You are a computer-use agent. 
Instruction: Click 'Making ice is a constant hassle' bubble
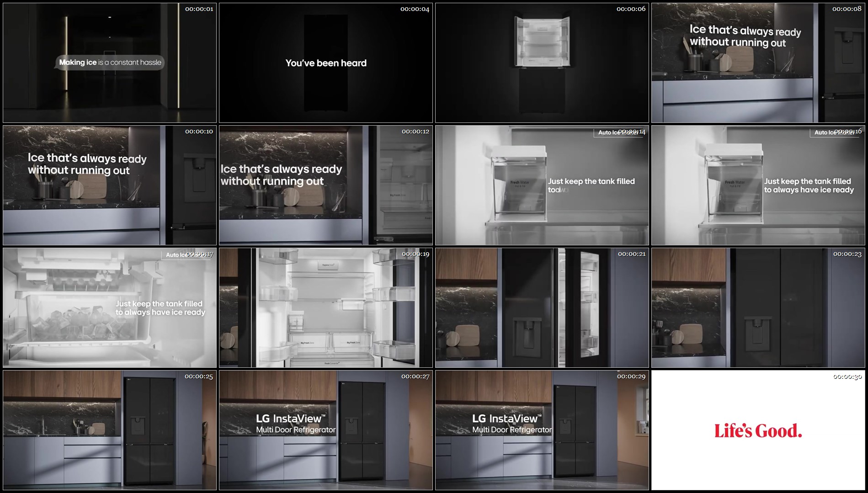(x=110, y=63)
